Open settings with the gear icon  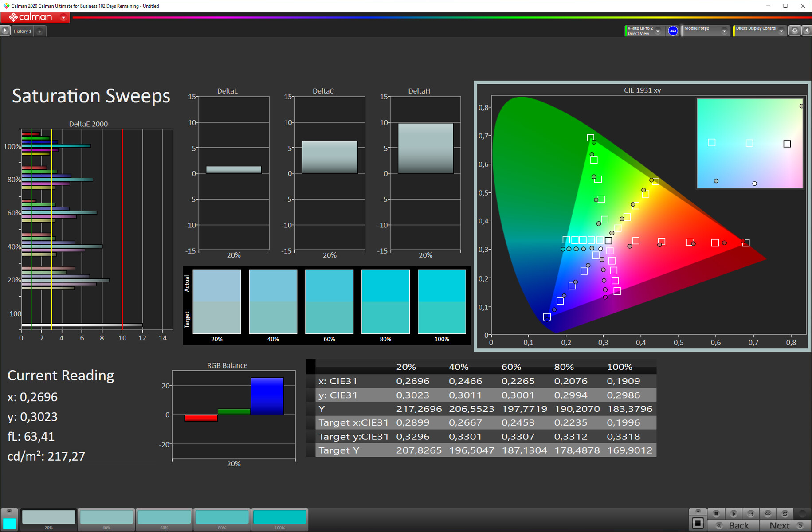tap(795, 31)
